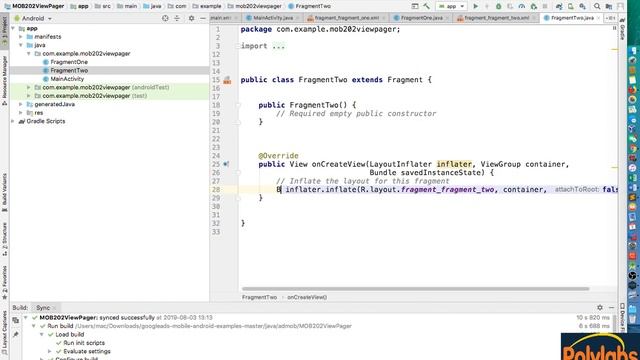Start debugging with the green bug icon
This screenshot has width=640, height=360.
point(498,6)
